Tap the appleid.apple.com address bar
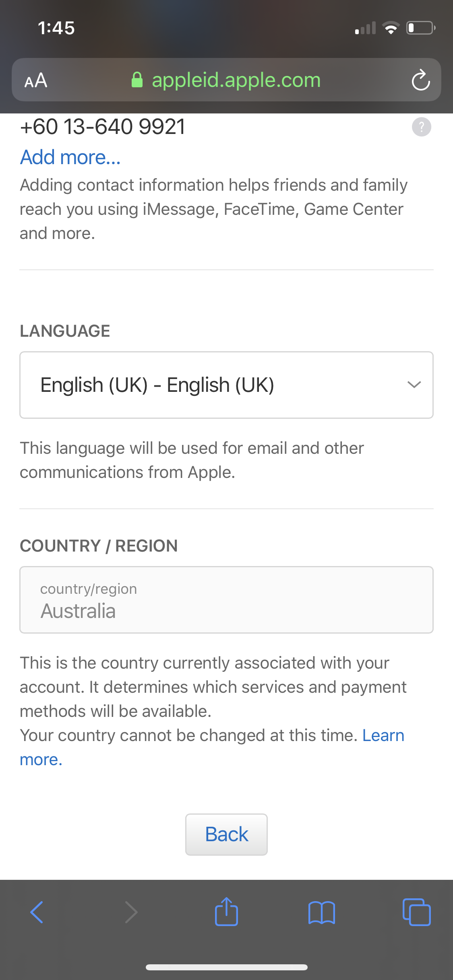 [236, 80]
